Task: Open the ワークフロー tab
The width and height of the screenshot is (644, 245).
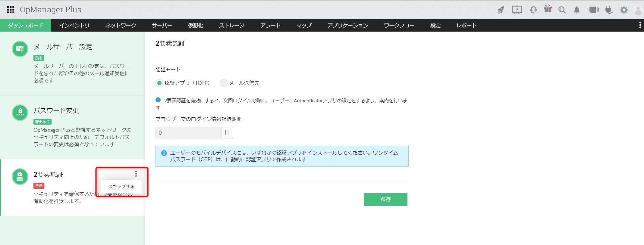Action: 399,25
